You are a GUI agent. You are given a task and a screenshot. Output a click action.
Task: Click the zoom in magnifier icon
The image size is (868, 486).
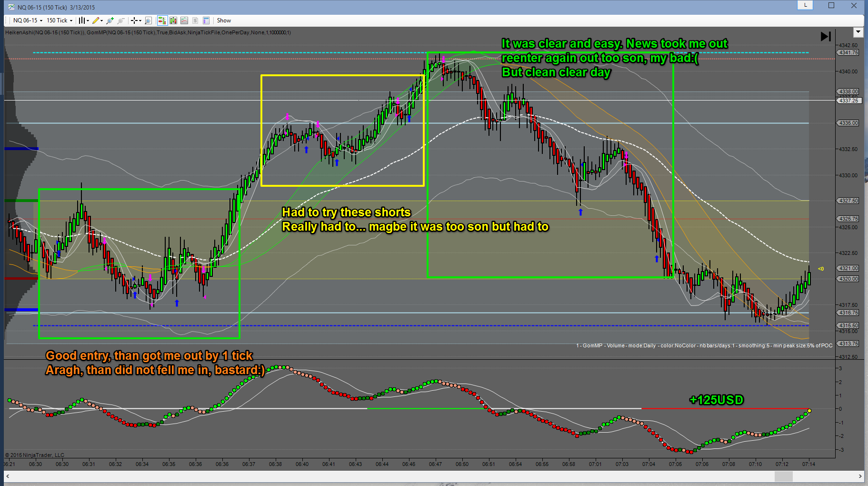click(110, 20)
